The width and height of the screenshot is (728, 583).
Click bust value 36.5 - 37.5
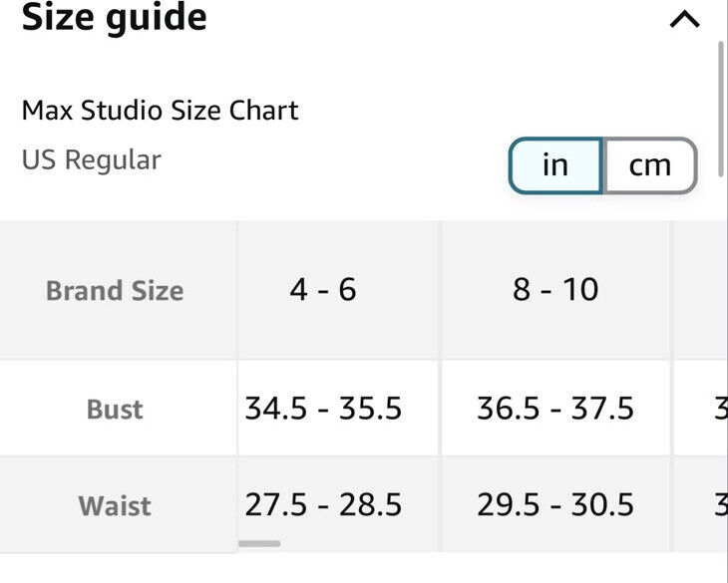pyautogui.click(x=555, y=409)
